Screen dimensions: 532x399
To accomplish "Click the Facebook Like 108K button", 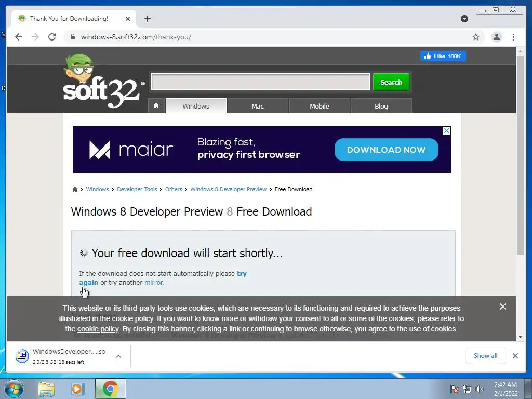I will (x=443, y=56).
